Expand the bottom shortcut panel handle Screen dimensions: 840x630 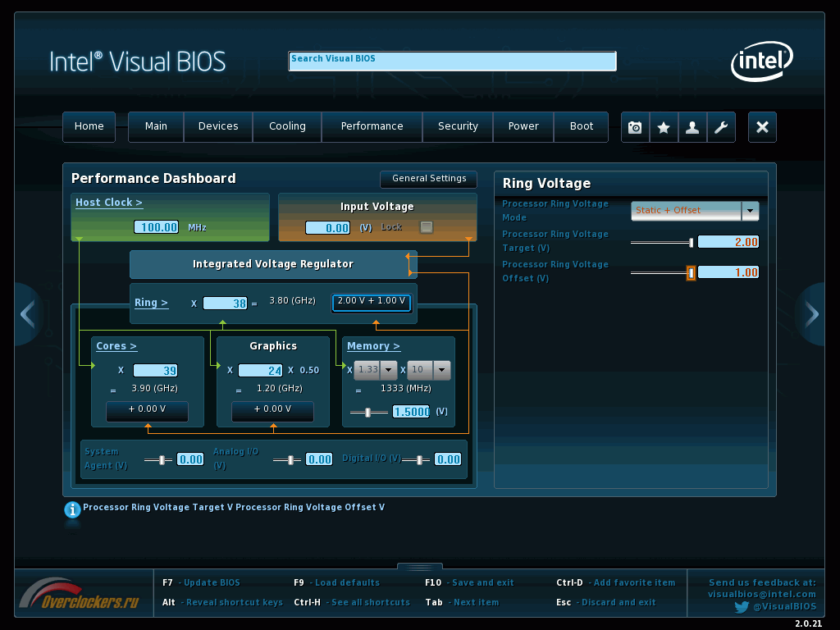420,566
